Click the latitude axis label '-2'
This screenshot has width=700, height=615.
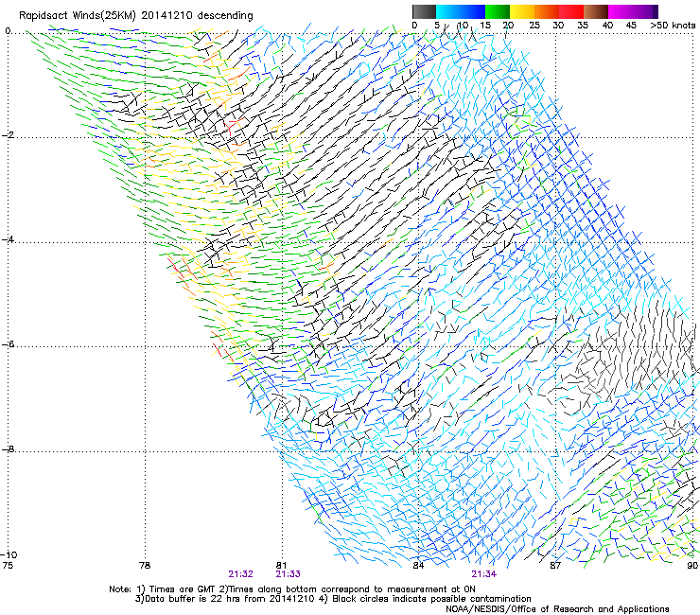pos(8,135)
